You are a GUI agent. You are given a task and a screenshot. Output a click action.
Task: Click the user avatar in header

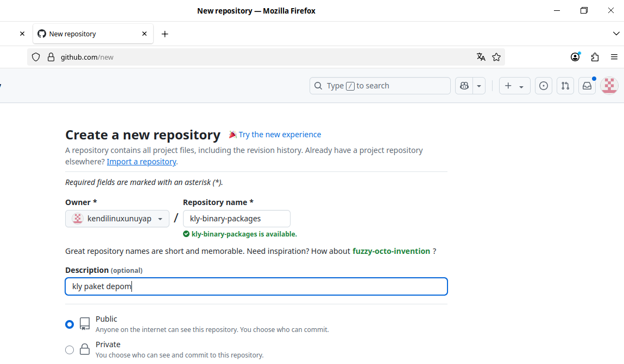pyautogui.click(x=609, y=86)
